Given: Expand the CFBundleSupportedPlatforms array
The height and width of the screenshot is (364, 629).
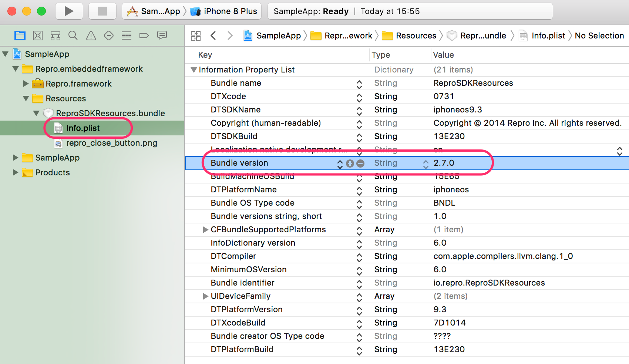Looking at the screenshot, I should (206, 230).
